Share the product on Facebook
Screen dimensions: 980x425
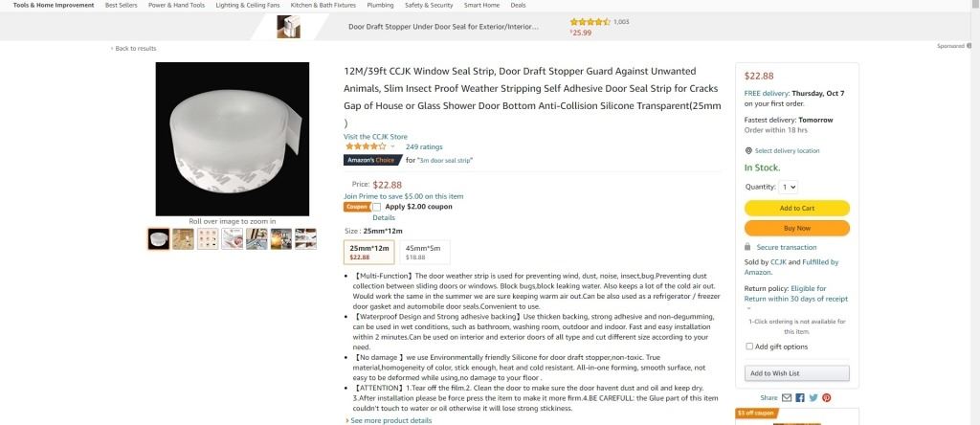(x=800, y=397)
